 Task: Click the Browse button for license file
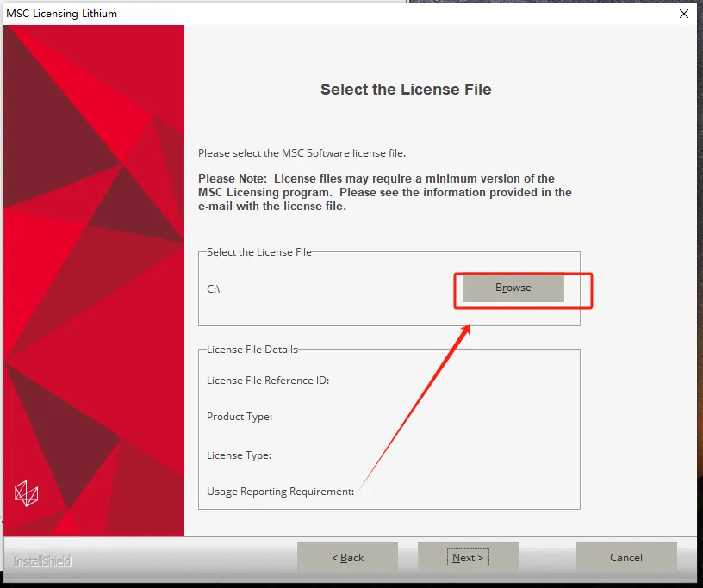pos(513,288)
